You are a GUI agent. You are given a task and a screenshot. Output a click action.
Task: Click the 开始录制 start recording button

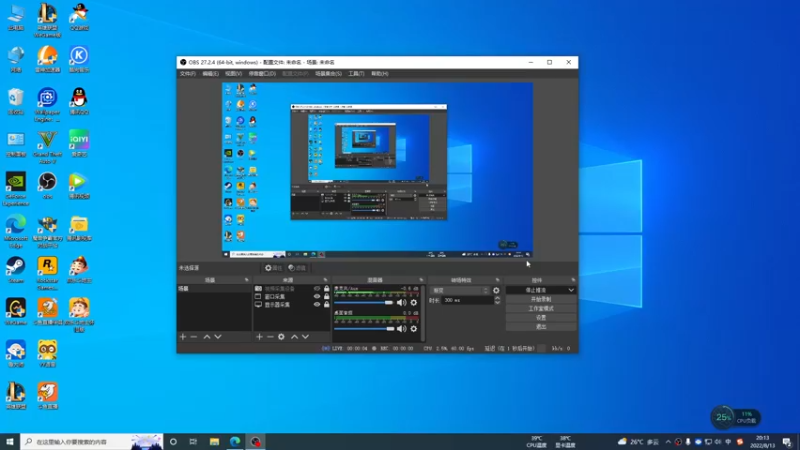coord(541,299)
